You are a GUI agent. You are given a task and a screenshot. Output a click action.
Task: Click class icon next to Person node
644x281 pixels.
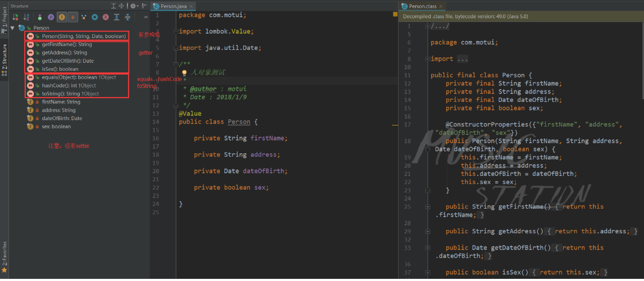22,28
